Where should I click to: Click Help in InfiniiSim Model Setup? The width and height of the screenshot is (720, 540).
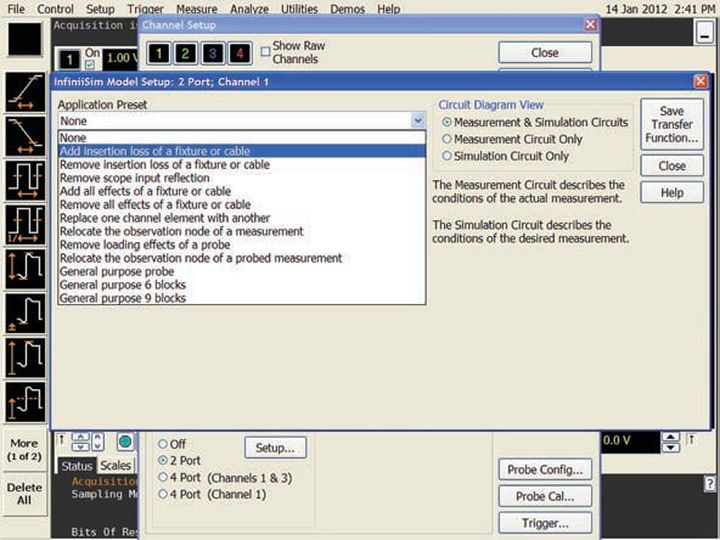672,192
